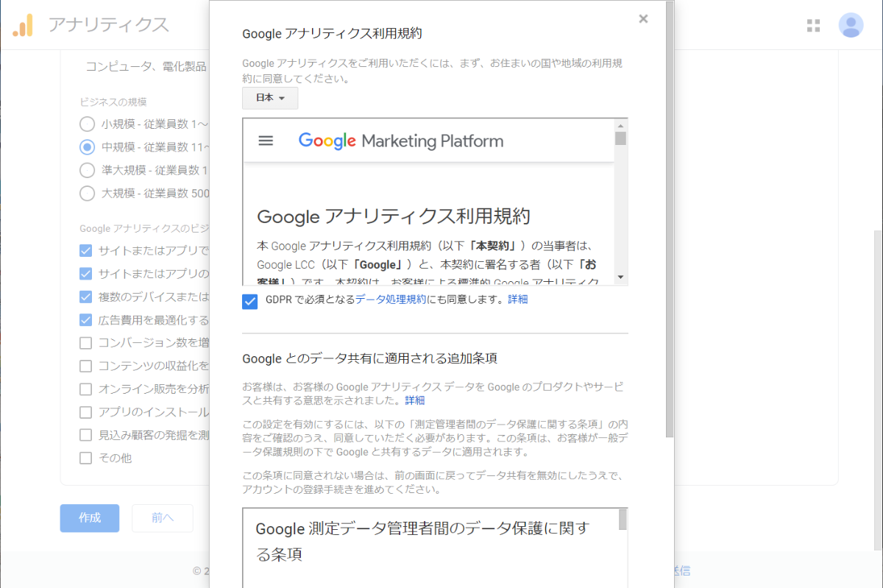Select 準大規模 business size radio button

point(87,170)
